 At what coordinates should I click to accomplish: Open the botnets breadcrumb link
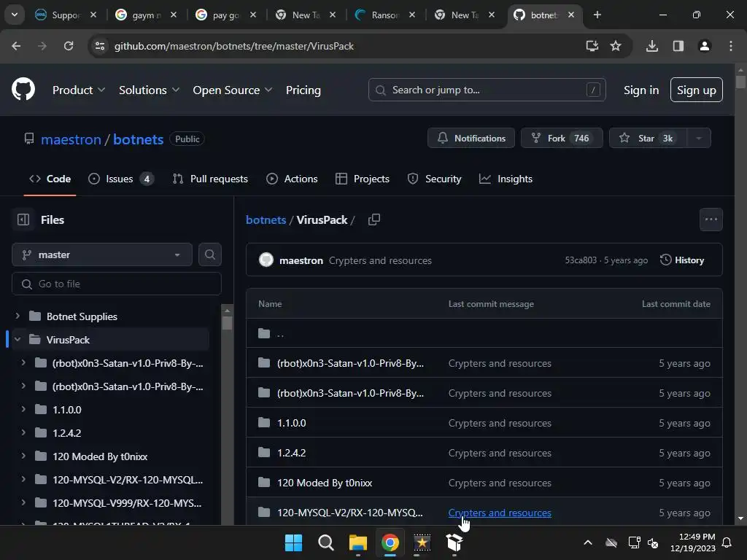pos(266,220)
